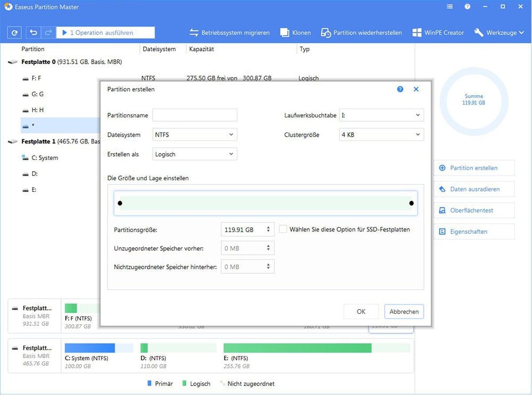Click the Kapazität column header
This screenshot has width=532, height=395.
[202, 49]
